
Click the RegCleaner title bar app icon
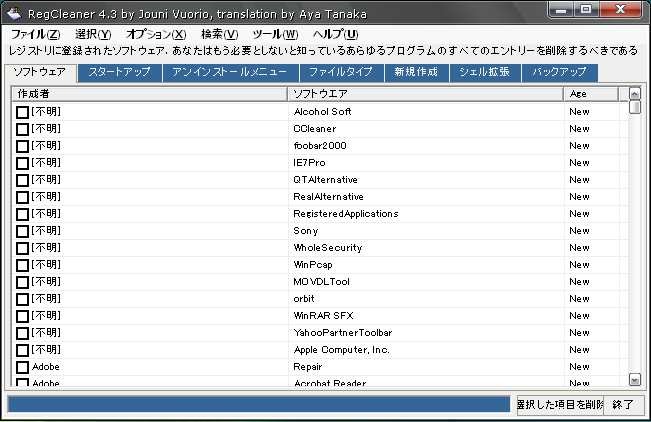click(13, 11)
